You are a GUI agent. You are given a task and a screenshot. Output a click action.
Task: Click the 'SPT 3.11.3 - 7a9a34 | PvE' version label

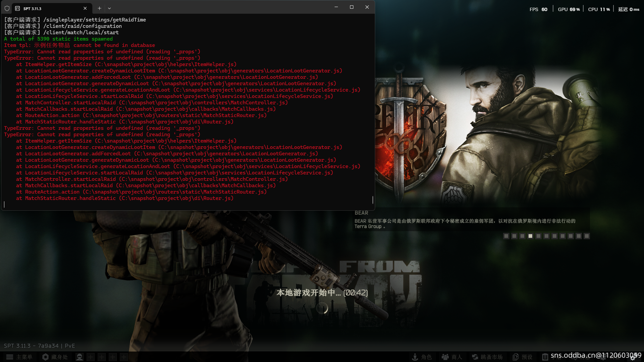click(39, 346)
